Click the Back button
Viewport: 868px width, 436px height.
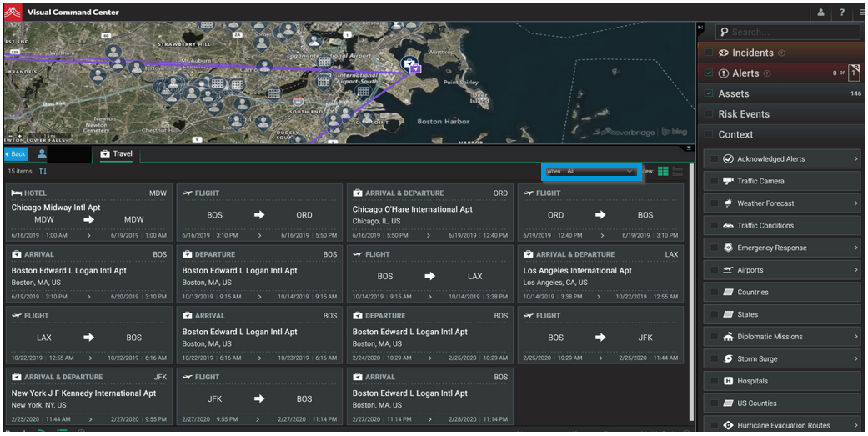pos(16,154)
